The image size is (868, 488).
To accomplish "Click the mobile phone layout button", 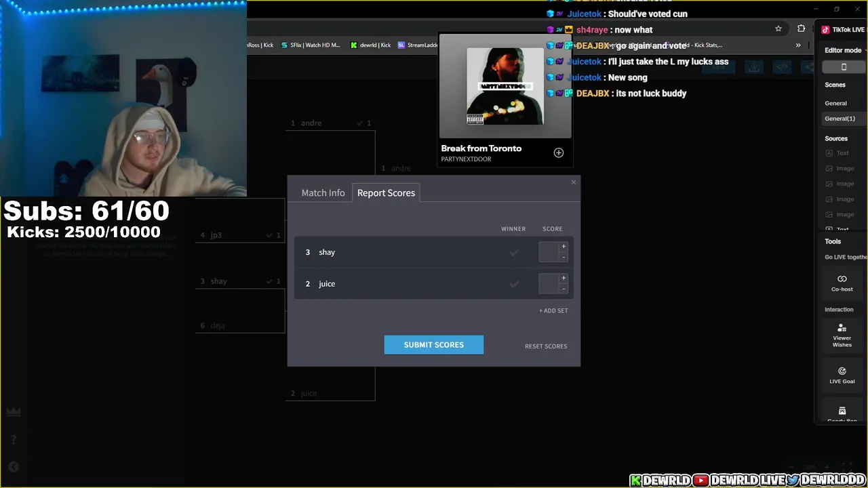I will point(844,67).
